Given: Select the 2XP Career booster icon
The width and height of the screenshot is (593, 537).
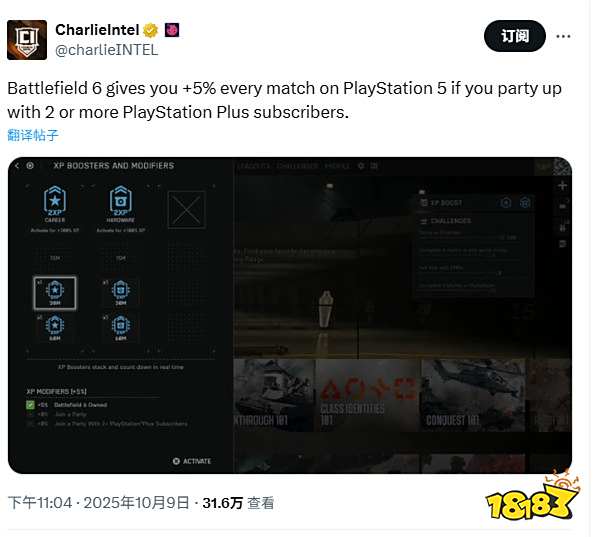Looking at the screenshot, I should coord(55,204).
